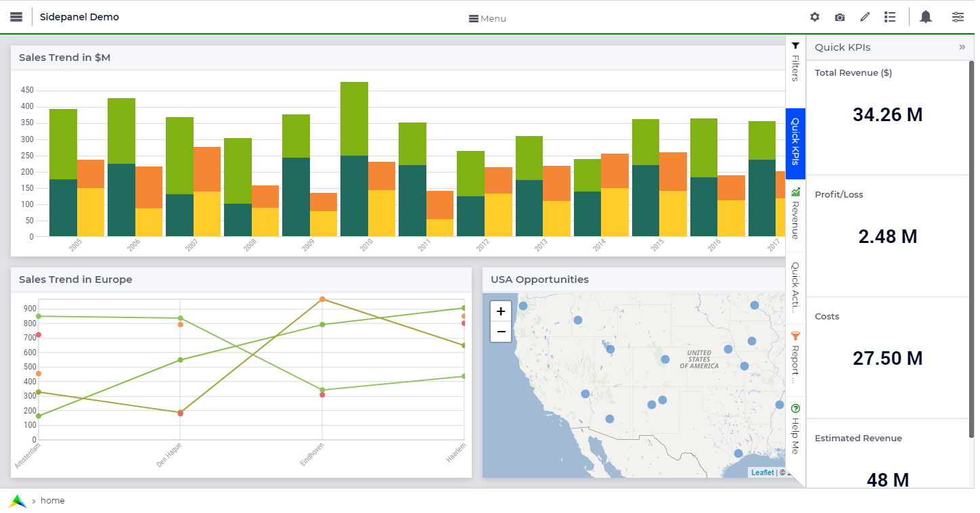The height and width of the screenshot is (513, 980).
Task: Click the USA Opportunities widget title
Action: (x=539, y=280)
